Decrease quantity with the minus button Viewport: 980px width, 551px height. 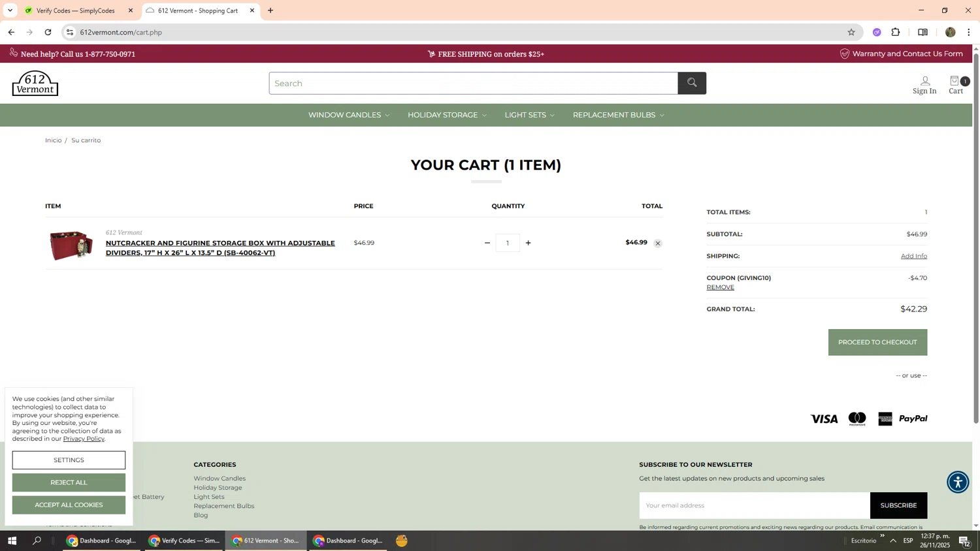pyautogui.click(x=487, y=243)
